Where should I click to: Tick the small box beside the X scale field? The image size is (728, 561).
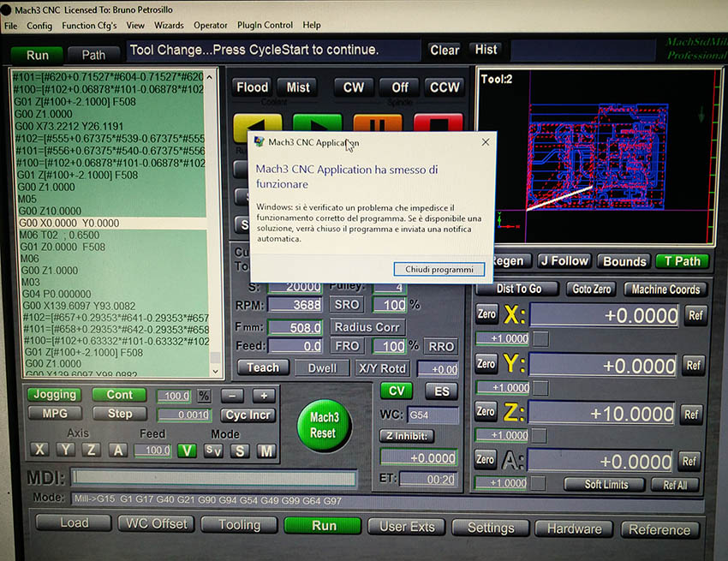coord(540,338)
